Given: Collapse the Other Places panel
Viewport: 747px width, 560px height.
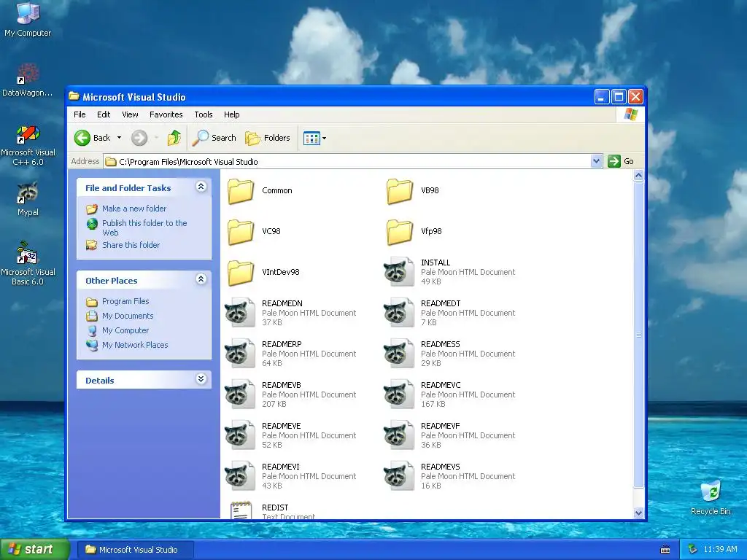Looking at the screenshot, I should pyautogui.click(x=201, y=279).
